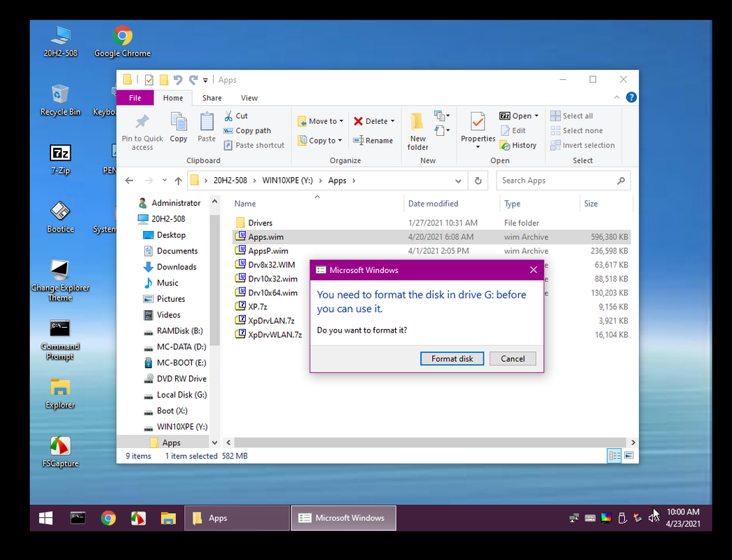This screenshot has width=732, height=560.
Task: Collapse the ribbon with the chevron
Action: (x=616, y=97)
